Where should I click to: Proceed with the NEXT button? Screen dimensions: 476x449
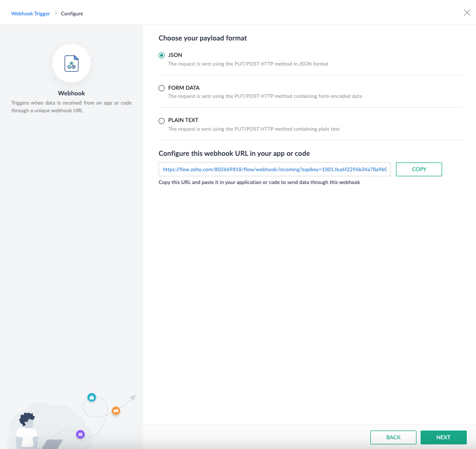click(443, 437)
